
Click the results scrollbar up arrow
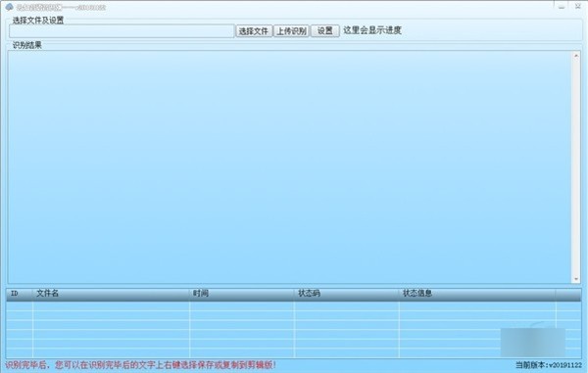(x=576, y=56)
